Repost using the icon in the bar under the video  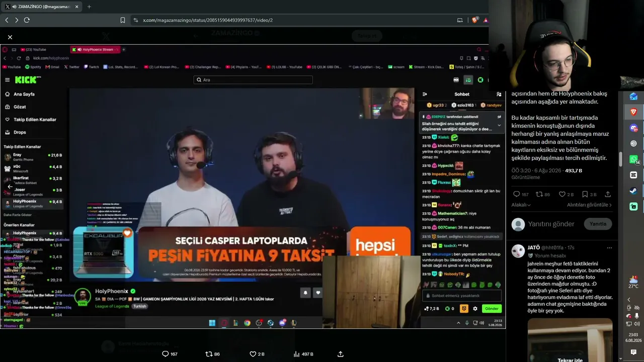pos(209,354)
